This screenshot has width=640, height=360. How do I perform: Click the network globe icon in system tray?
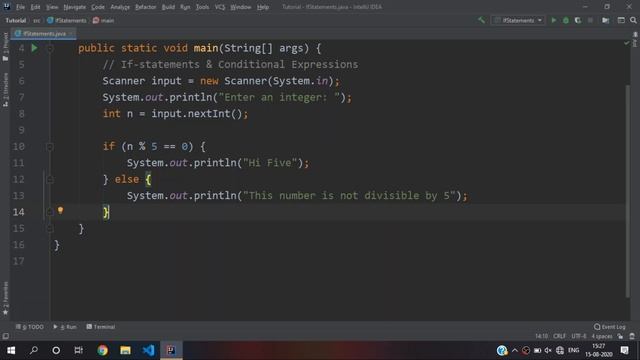pos(560,350)
